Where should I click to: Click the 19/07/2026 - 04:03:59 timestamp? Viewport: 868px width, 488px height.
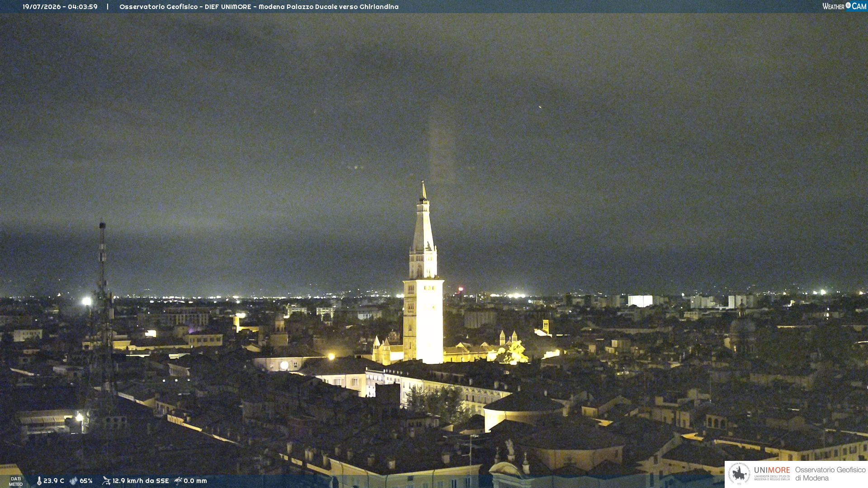[x=60, y=7]
